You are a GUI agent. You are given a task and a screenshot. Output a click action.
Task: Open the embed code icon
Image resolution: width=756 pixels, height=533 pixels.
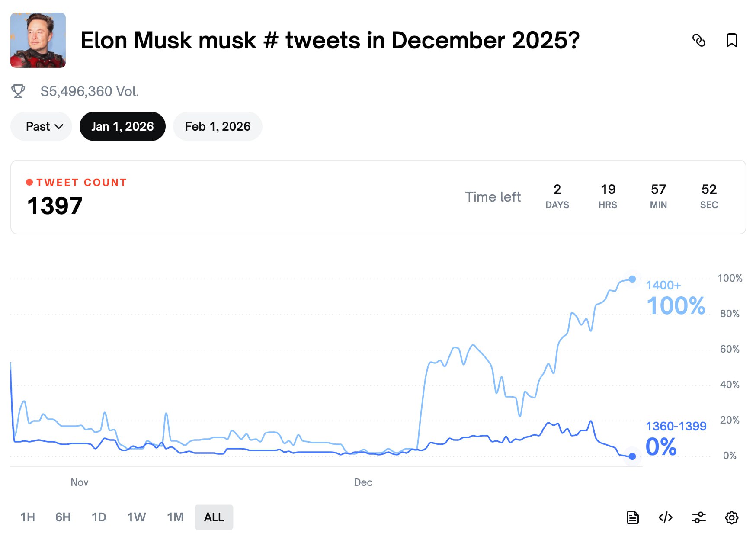tap(665, 517)
